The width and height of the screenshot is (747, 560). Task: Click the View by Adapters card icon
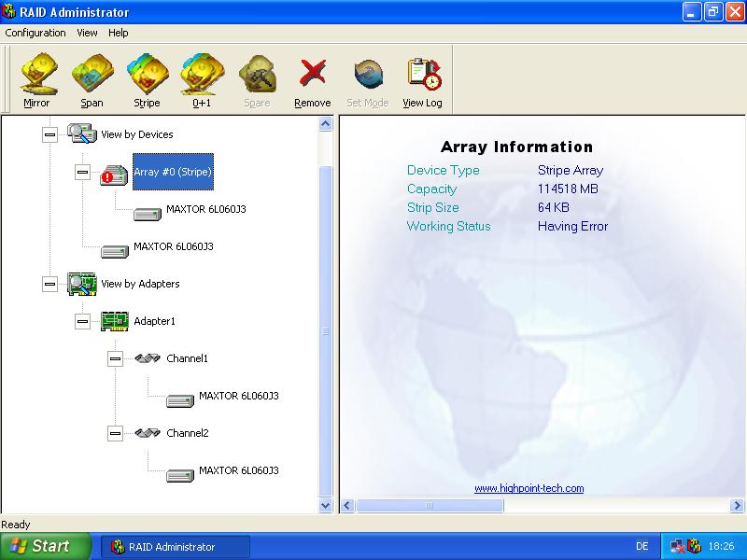click(x=82, y=284)
